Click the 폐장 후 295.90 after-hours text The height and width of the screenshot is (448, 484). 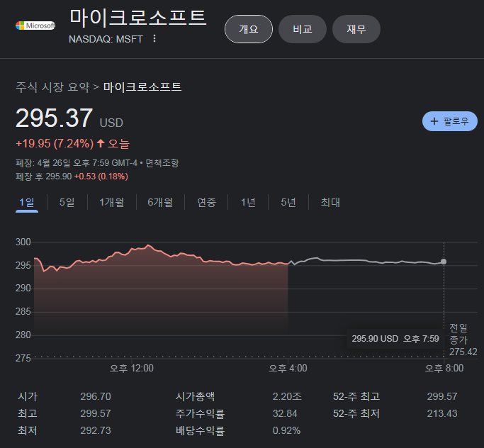click(43, 177)
